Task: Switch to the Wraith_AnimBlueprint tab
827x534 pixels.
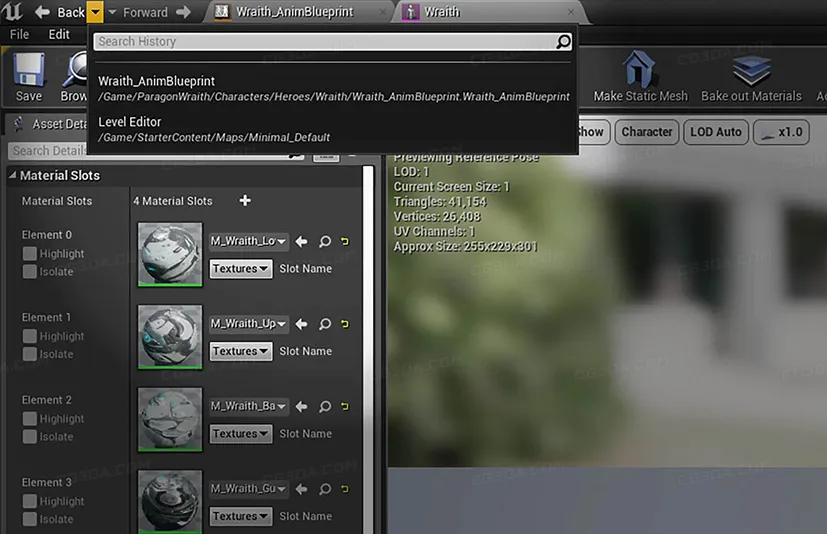Action: (x=294, y=12)
